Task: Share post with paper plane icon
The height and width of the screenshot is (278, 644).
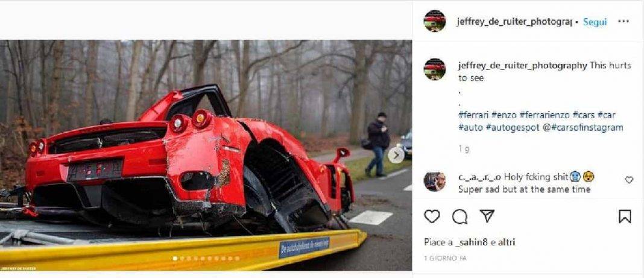Action: click(487, 216)
